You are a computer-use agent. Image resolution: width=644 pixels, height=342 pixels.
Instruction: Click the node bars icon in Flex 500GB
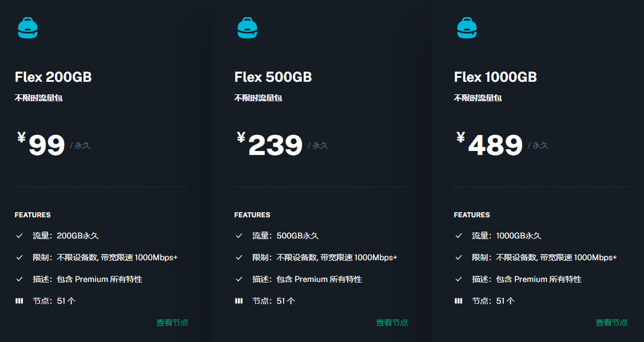(x=238, y=301)
